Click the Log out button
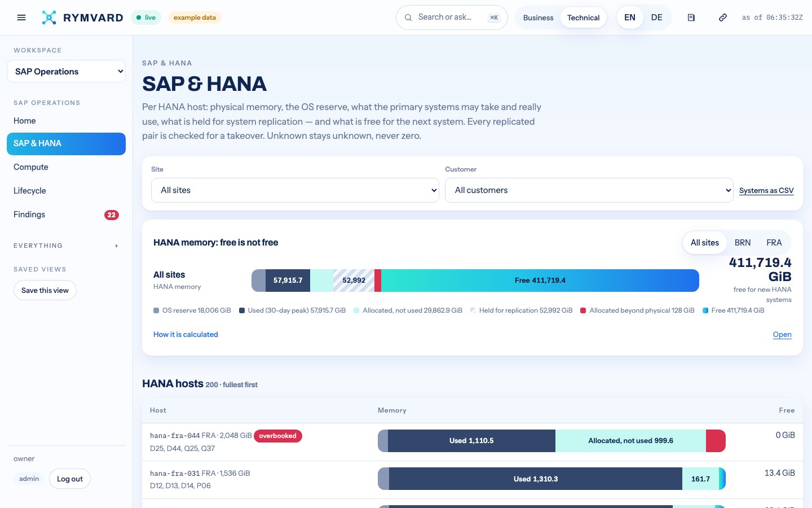The width and height of the screenshot is (812, 508). pos(70,479)
